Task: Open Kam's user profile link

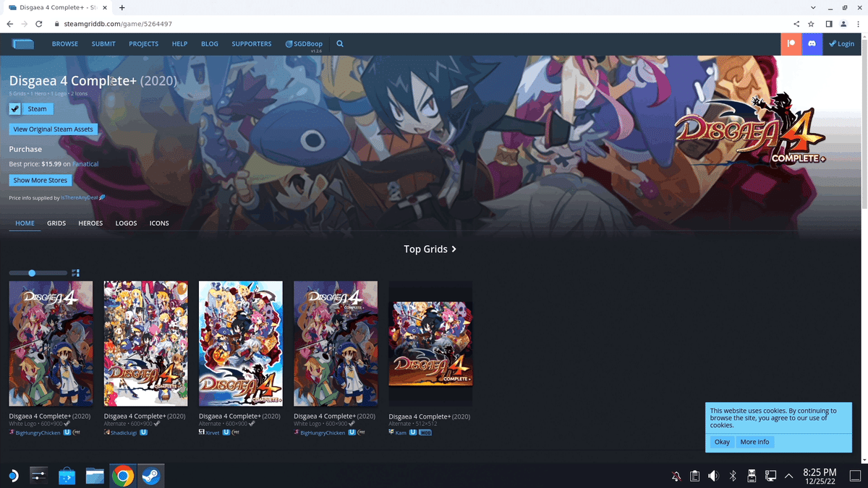Action: coord(401,432)
